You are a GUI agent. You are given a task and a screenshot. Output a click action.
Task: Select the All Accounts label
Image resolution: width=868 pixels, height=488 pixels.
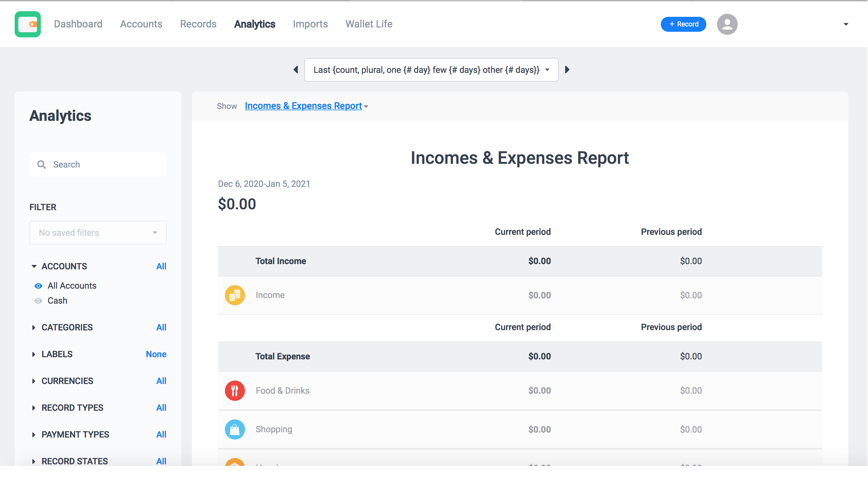tap(72, 286)
